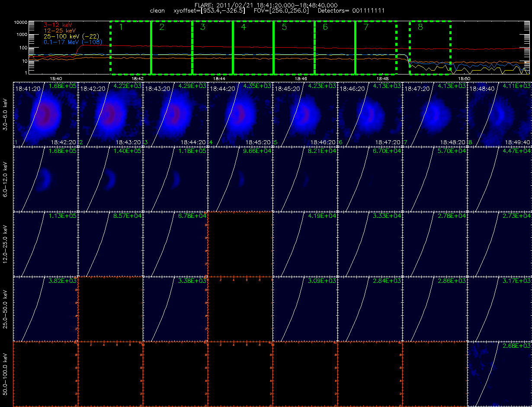The width and height of the screenshot is (532, 407).
Task: Click the 6.70E+04 peak value label
Action: coord(388,151)
